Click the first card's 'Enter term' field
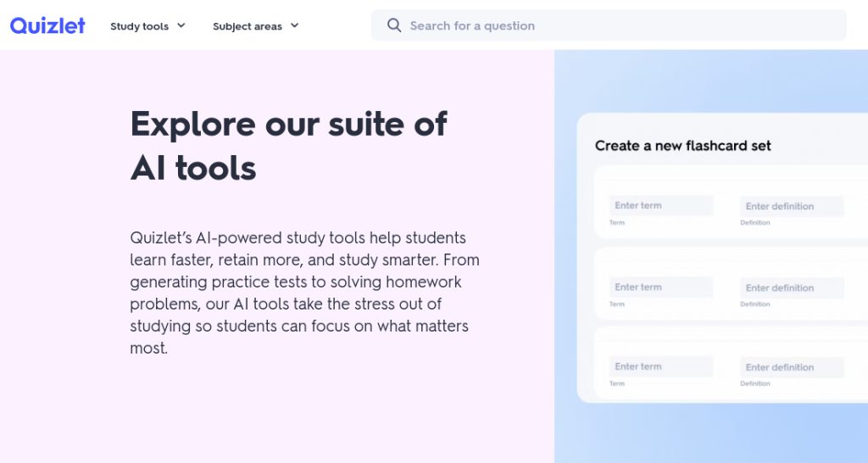The width and height of the screenshot is (868, 463). 660,205
